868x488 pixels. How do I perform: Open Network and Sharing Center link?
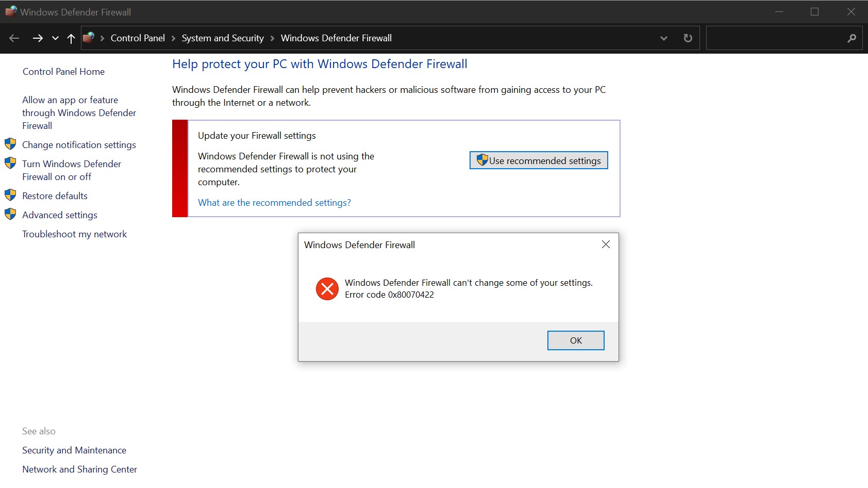(x=79, y=469)
